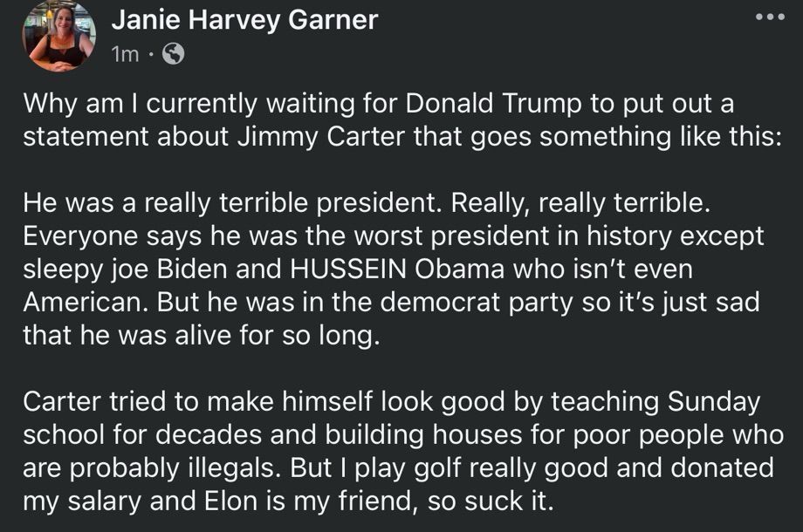Click the word 'Obama' in the post
The image size is (803, 532).
pos(459,269)
